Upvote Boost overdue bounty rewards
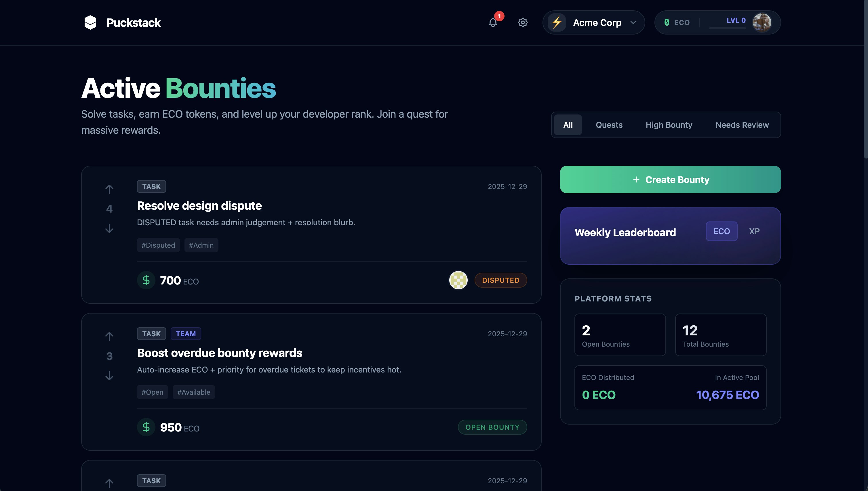Image resolution: width=868 pixels, height=491 pixels. click(x=109, y=336)
